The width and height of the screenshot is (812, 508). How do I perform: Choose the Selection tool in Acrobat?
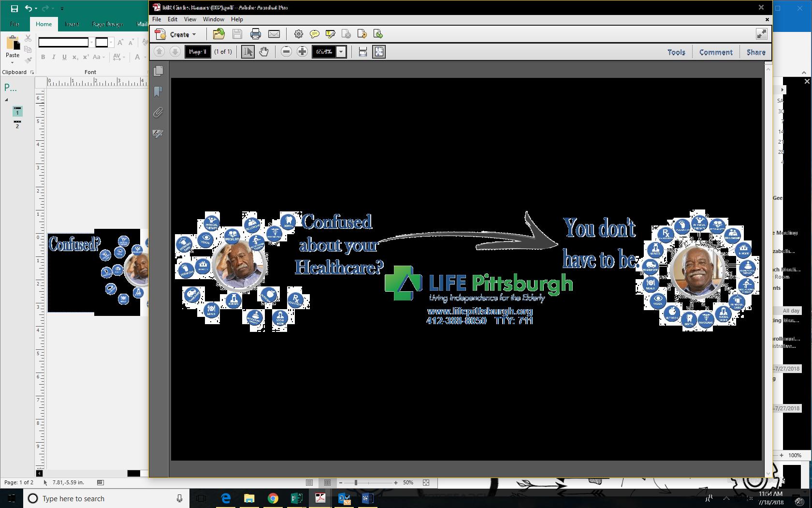(x=248, y=52)
